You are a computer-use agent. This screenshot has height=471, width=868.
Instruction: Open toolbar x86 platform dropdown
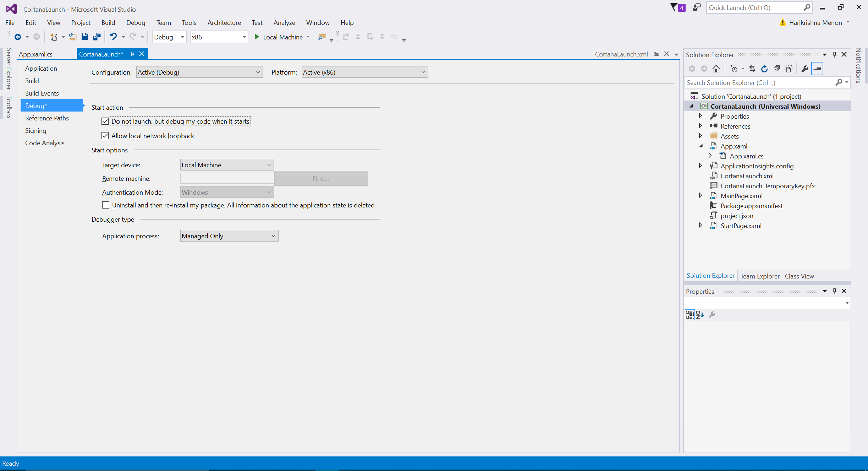point(219,37)
